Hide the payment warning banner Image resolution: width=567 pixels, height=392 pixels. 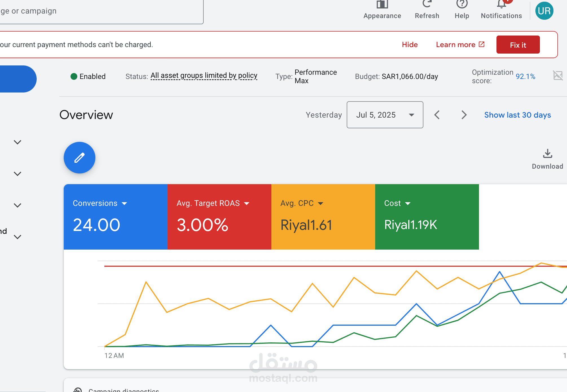(410, 45)
